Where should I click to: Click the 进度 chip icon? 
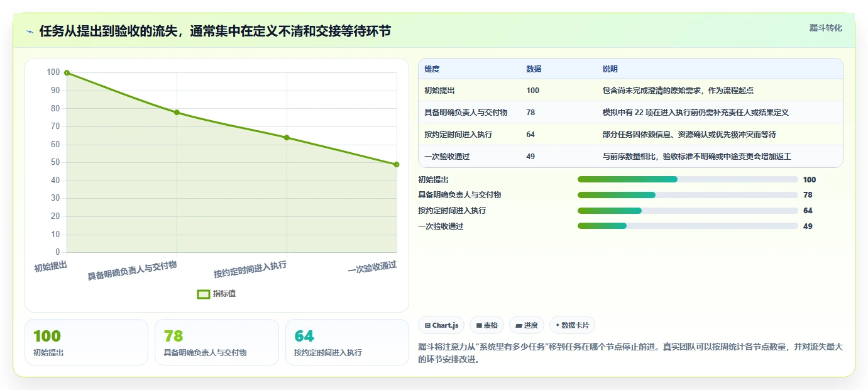click(519, 325)
